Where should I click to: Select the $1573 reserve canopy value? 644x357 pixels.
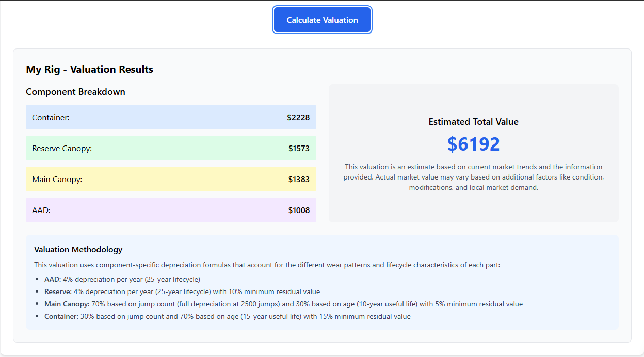click(299, 149)
